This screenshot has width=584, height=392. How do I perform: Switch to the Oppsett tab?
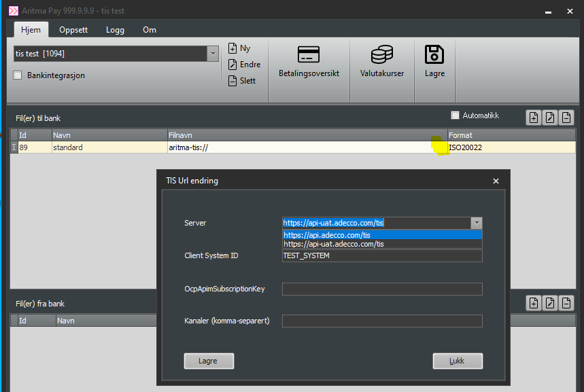73,30
